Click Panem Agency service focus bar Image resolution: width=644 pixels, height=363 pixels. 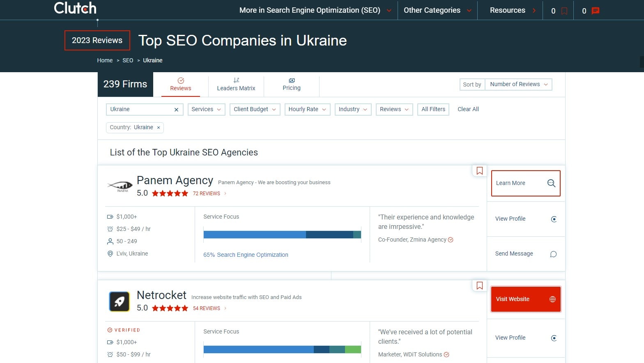(x=282, y=235)
